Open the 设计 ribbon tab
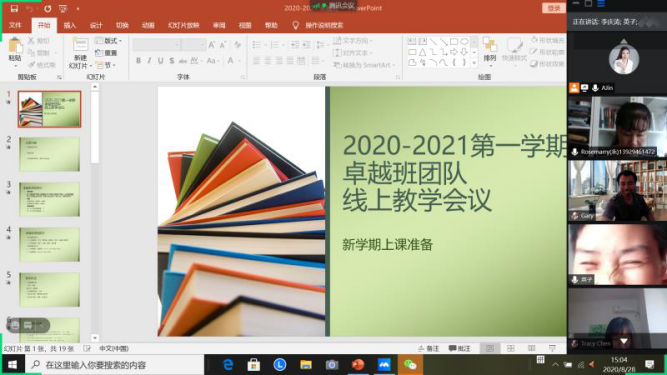 pos(96,26)
